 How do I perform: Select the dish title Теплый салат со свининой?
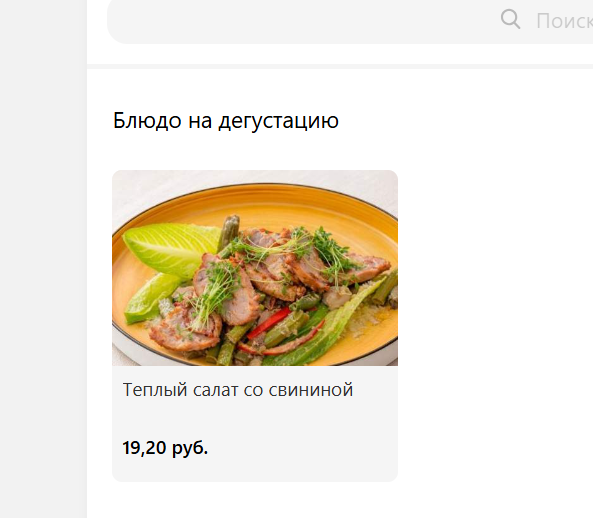coord(238,389)
